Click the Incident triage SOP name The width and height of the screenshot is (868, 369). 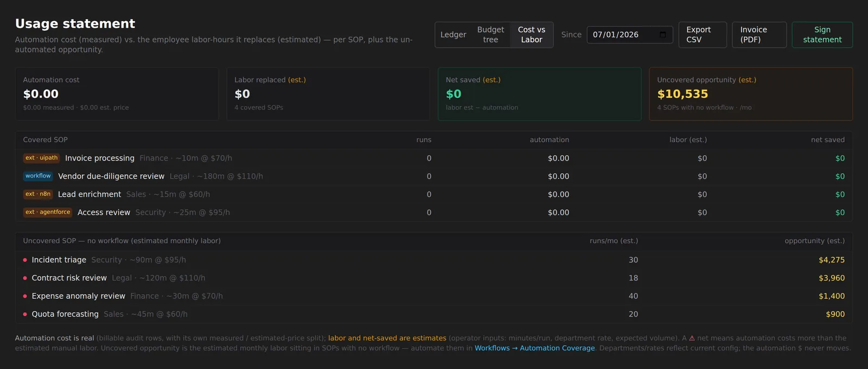tap(59, 260)
